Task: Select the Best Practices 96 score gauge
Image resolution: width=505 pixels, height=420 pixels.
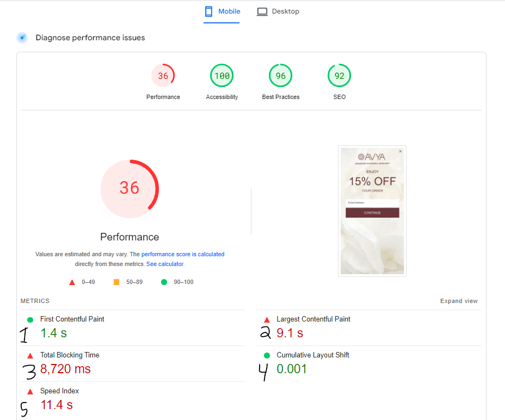Action: pyautogui.click(x=280, y=76)
